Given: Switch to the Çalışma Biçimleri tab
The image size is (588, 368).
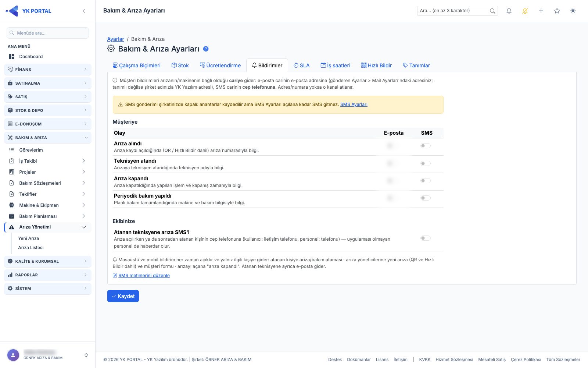Looking at the screenshot, I should [137, 66].
